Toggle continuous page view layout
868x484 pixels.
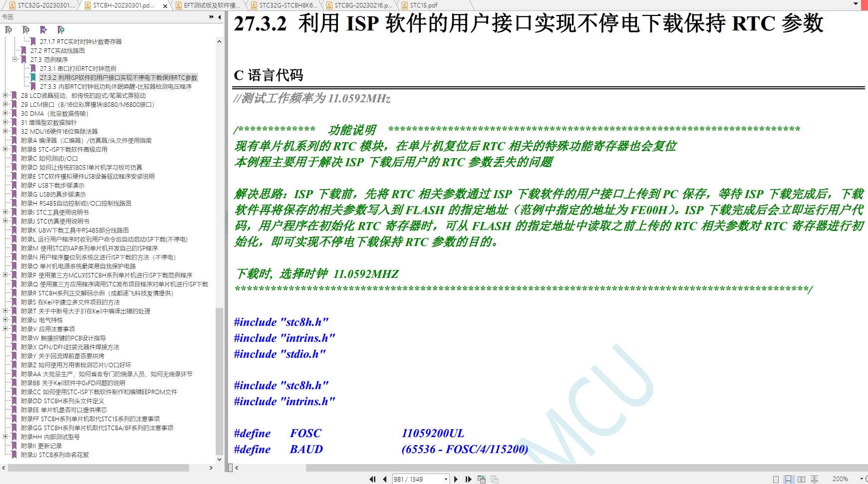pyautogui.click(x=788, y=479)
